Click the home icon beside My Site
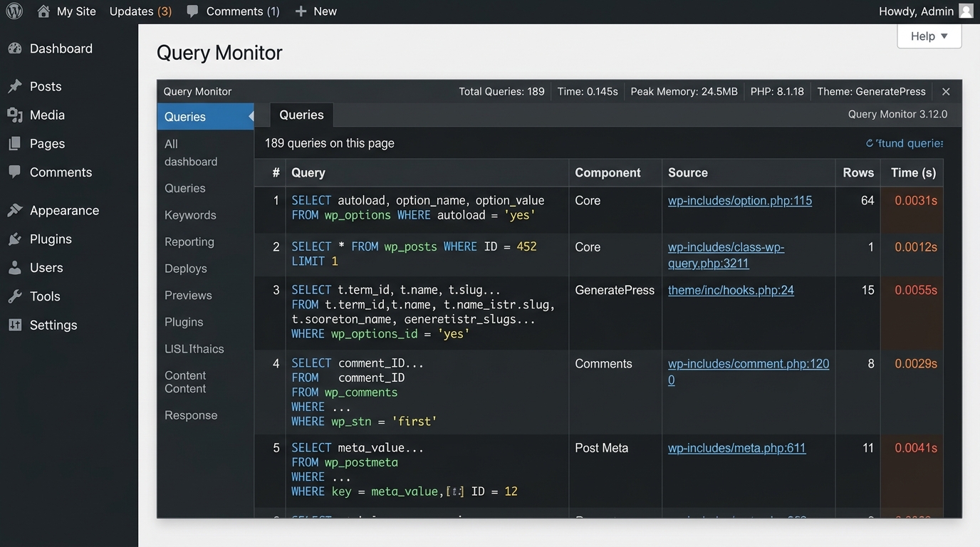This screenshot has height=547, width=980. coord(42,11)
